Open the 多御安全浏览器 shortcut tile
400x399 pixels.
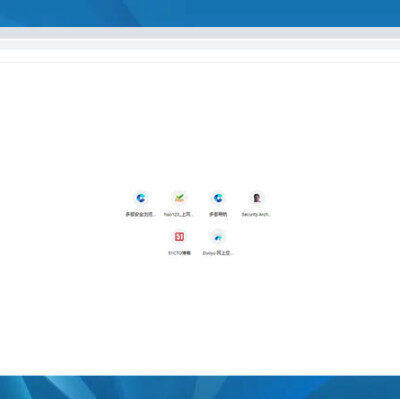(x=141, y=204)
